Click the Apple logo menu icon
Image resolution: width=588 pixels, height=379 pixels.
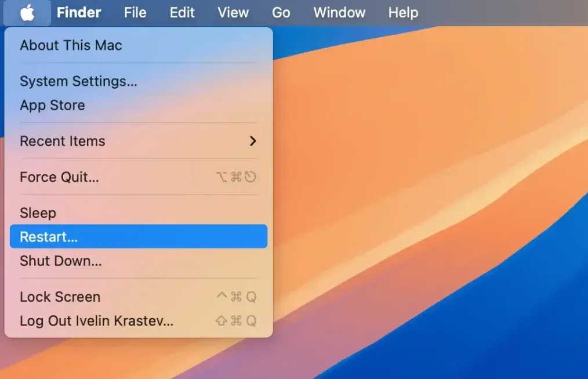[x=27, y=13]
